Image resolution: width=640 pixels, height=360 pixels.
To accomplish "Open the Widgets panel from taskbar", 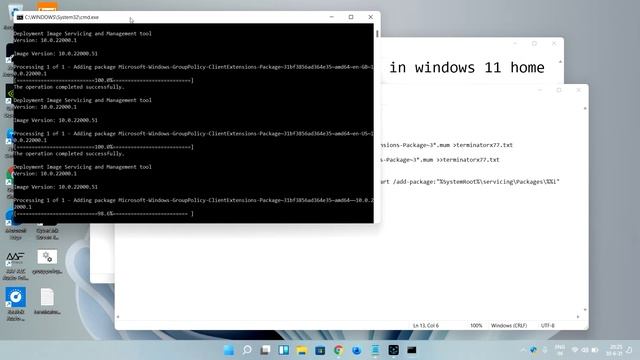I will (x=284, y=350).
